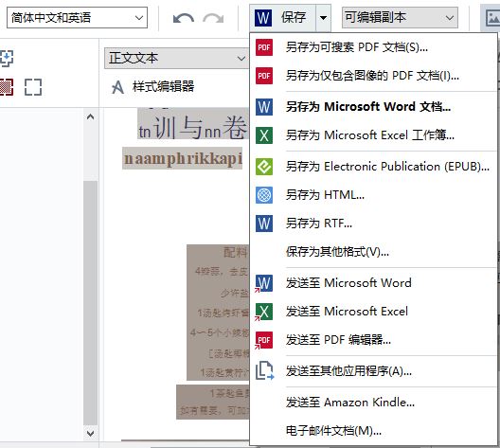Click the Word icon beside 另存为 Microsoft Word 文档

point(264,107)
